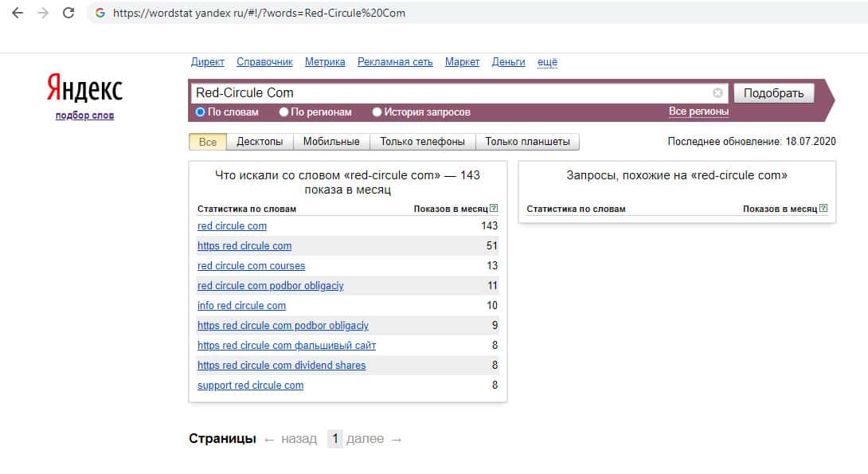Select the 'По словам' radio button
Screen dimensions: 868x474
pyautogui.click(x=201, y=112)
